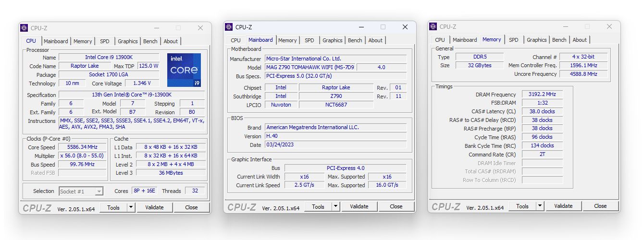
Task: Click the DRAM Frequency value 3192.2 MHz
Action: [542, 95]
